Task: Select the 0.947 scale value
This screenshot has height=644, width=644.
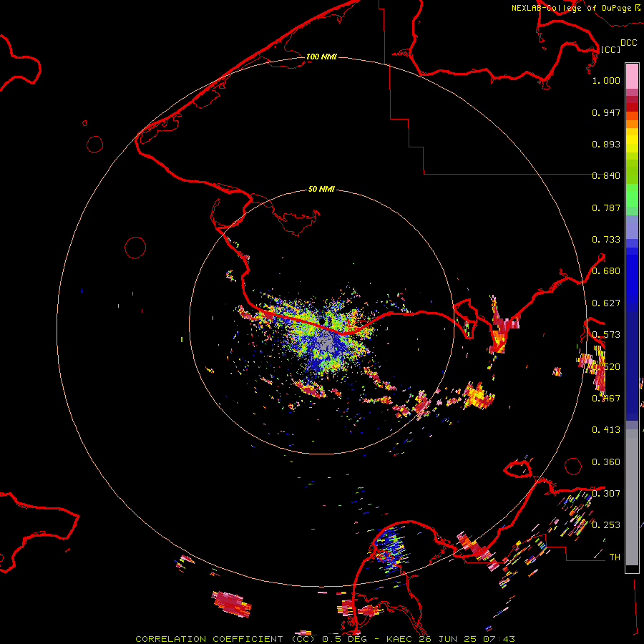Action: tap(606, 112)
